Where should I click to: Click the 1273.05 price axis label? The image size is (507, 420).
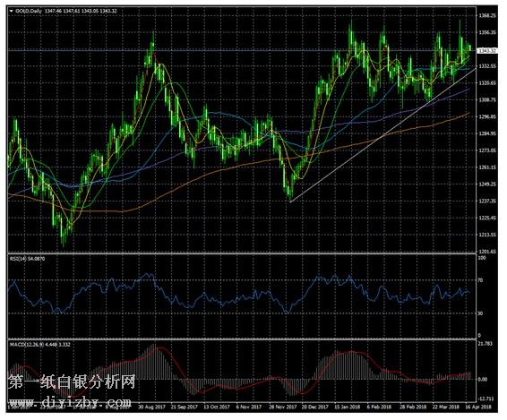point(487,150)
